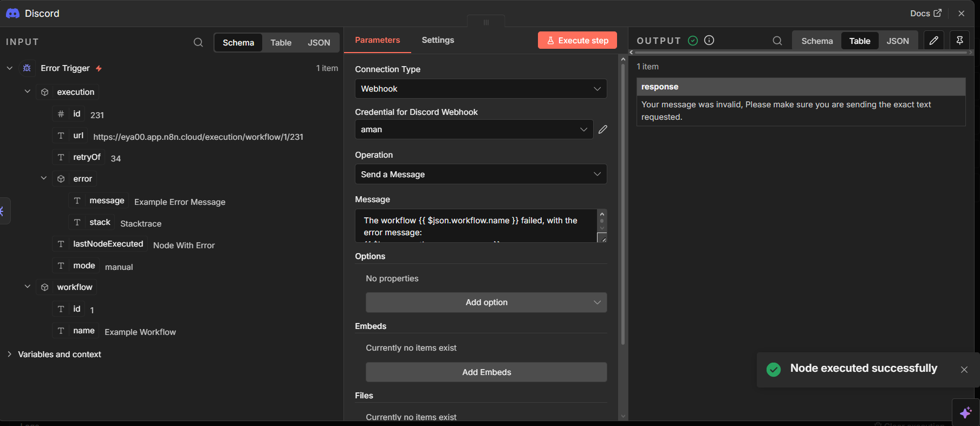Click the search icon in the Input panel

(x=198, y=42)
